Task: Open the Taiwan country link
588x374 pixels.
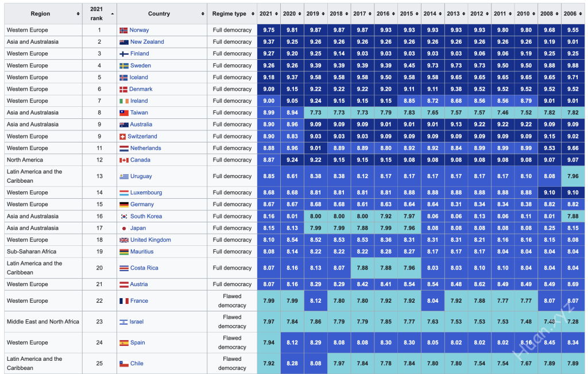Action: point(139,113)
